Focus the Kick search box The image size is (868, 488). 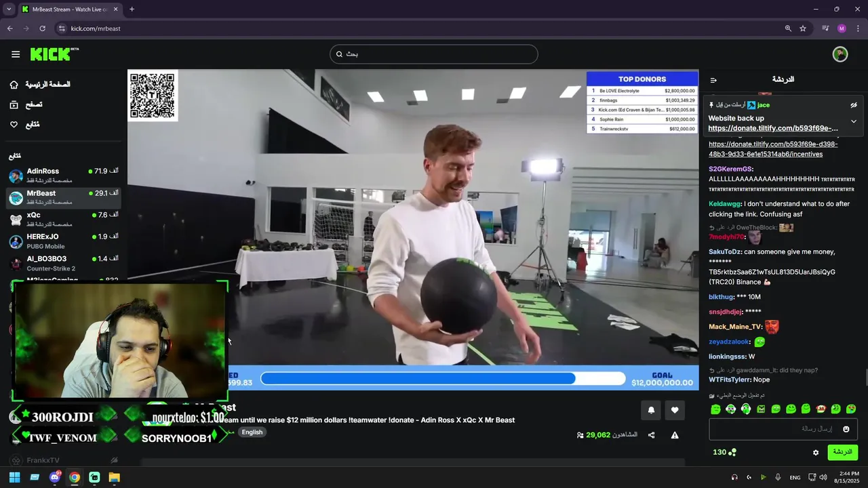point(434,54)
